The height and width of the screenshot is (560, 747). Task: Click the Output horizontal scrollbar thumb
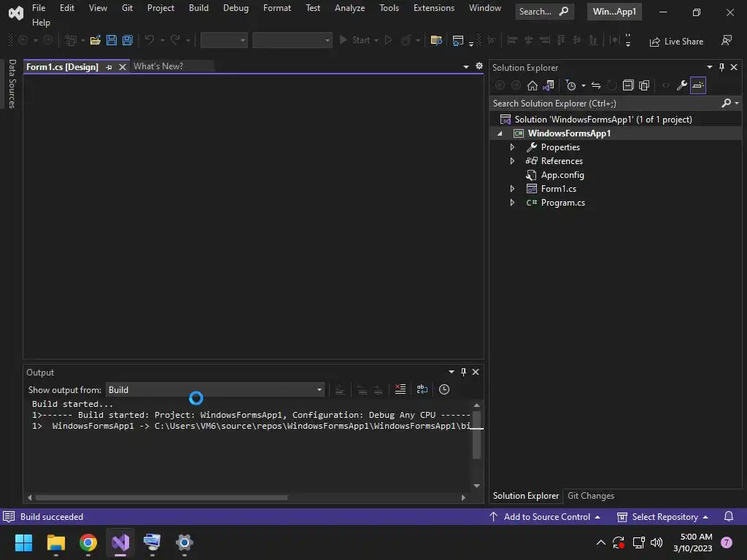pos(161,497)
